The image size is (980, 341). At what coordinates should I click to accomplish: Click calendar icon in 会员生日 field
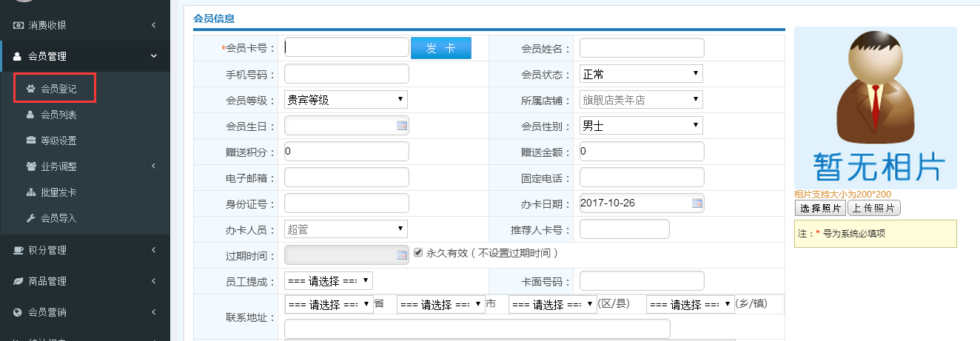402,126
